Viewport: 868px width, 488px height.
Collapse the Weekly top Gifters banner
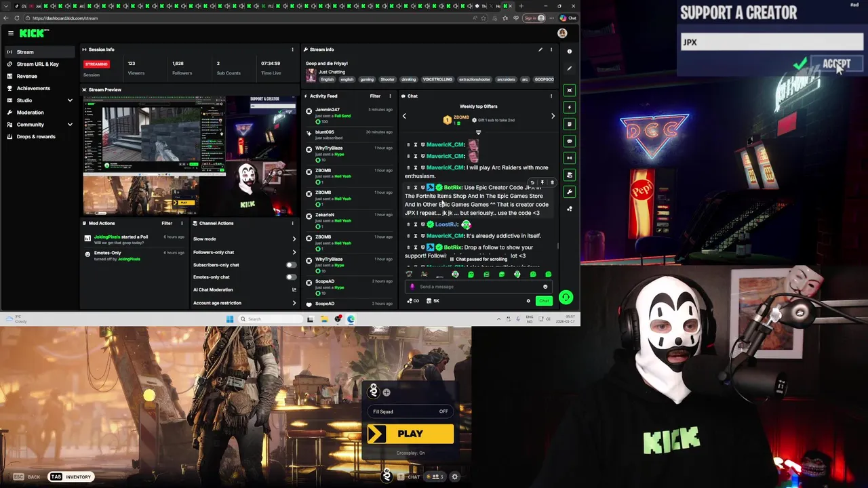[478, 132]
